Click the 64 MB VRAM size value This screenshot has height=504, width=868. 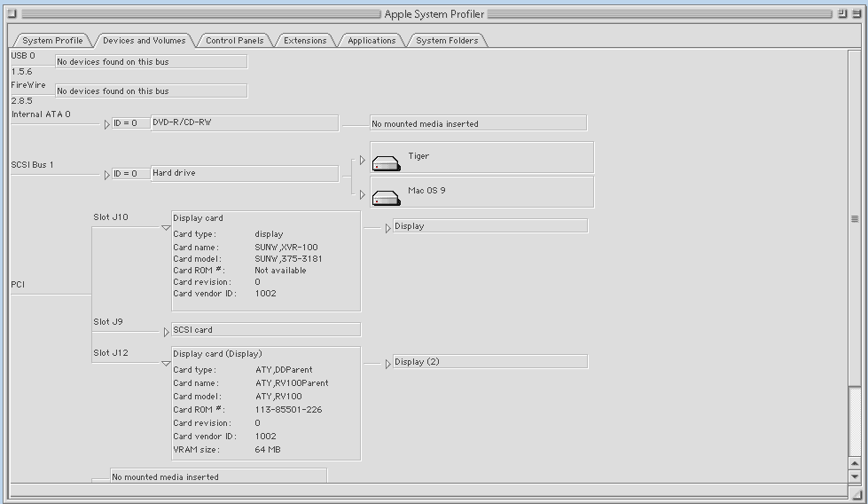tap(268, 450)
